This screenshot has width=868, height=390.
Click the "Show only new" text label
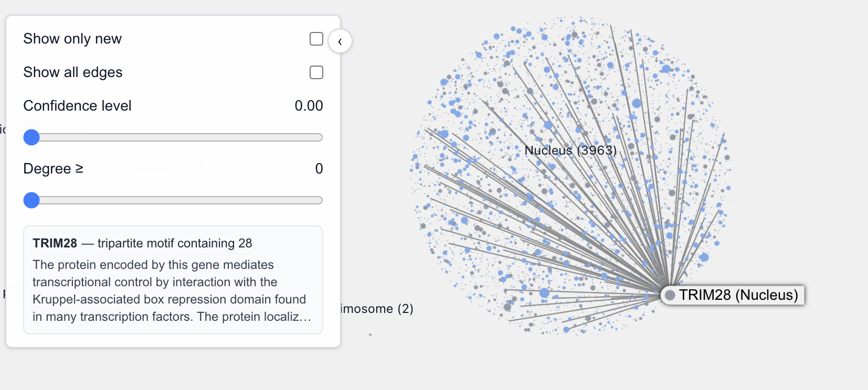point(72,39)
